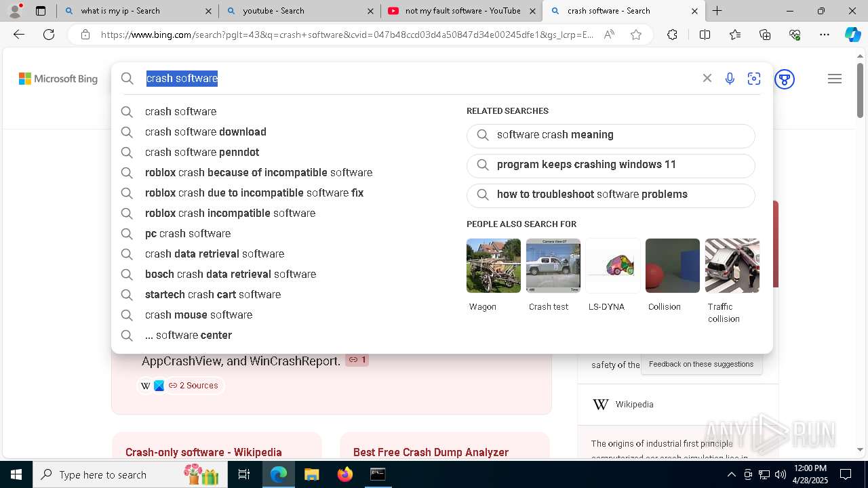
Task: Open '2 Sources' citation chip
Action: tap(193, 386)
